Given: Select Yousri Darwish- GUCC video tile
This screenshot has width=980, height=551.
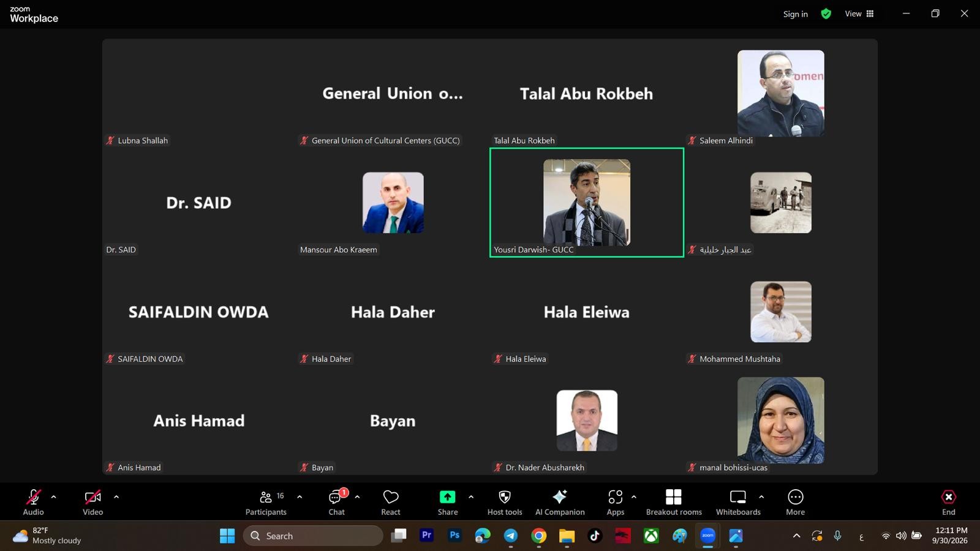Looking at the screenshot, I should pos(587,202).
